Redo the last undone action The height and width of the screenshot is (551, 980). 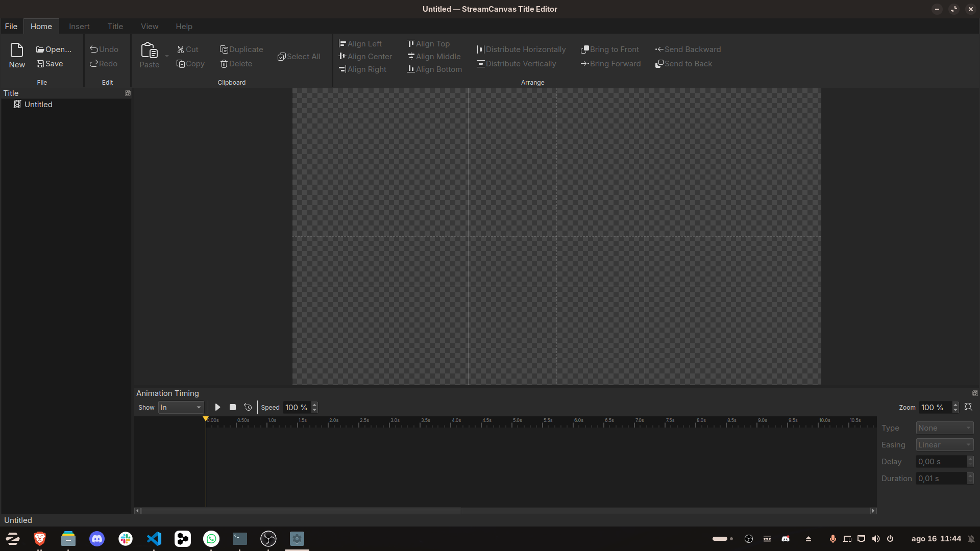[x=104, y=64]
